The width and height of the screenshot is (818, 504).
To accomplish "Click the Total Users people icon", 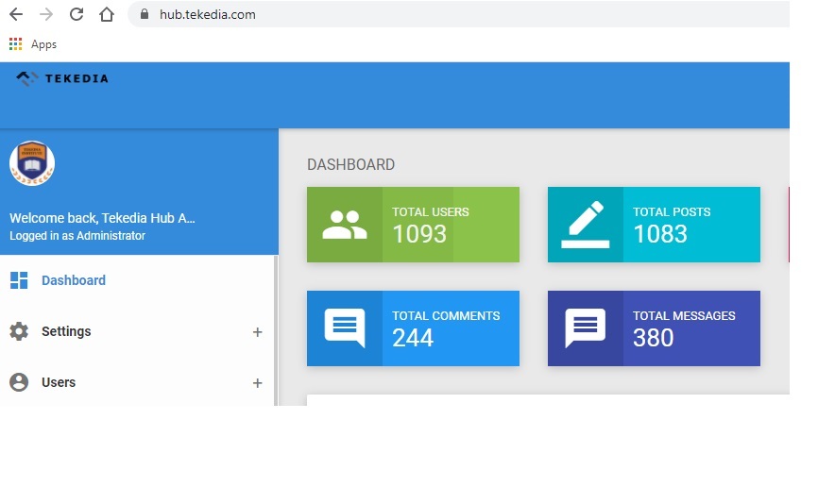I will (345, 225).
